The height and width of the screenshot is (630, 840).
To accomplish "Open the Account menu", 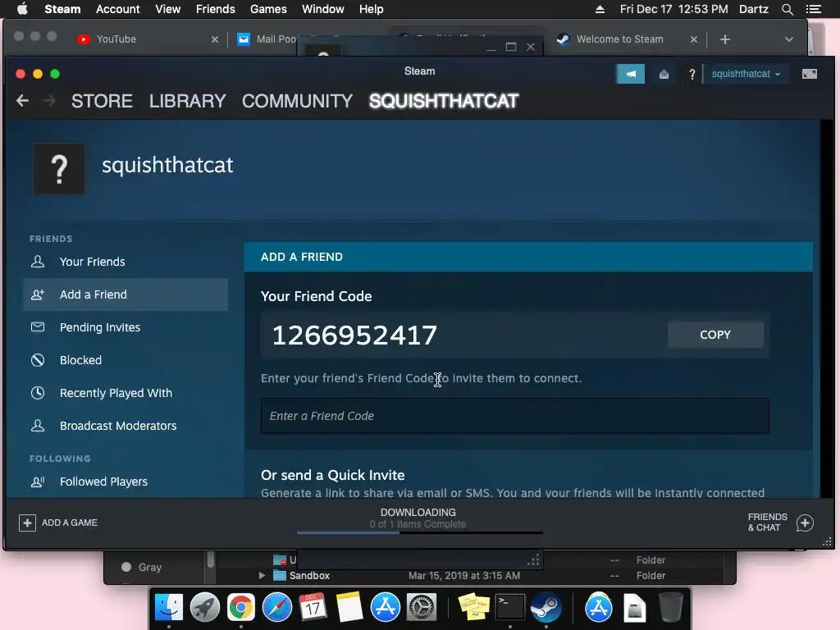I will coord(117,9).
